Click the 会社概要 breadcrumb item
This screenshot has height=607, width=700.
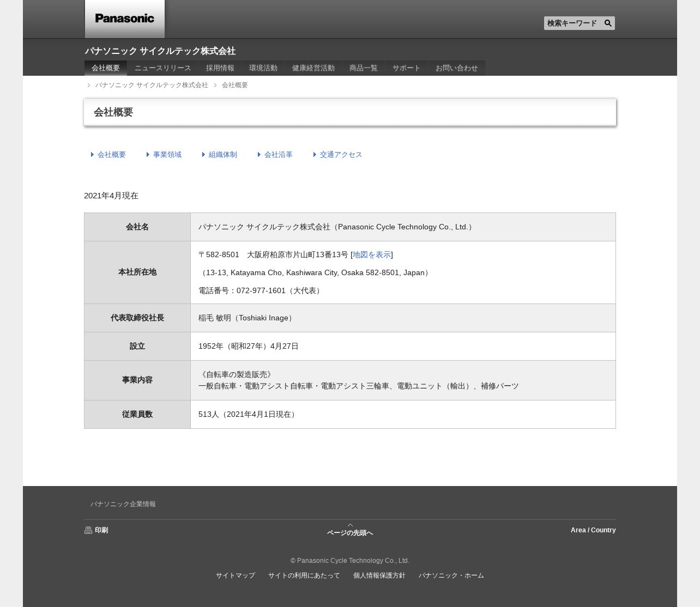235,85
